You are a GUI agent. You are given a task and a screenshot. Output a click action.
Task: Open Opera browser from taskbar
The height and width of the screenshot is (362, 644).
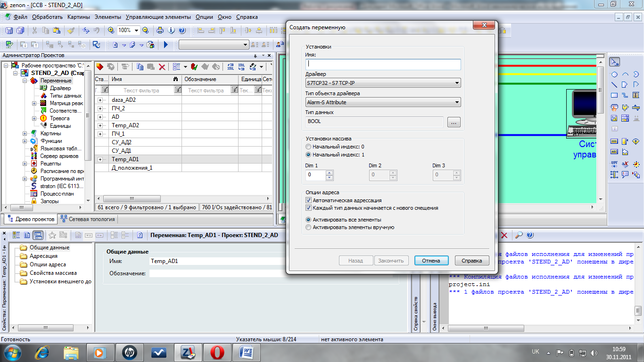(217, 352)
